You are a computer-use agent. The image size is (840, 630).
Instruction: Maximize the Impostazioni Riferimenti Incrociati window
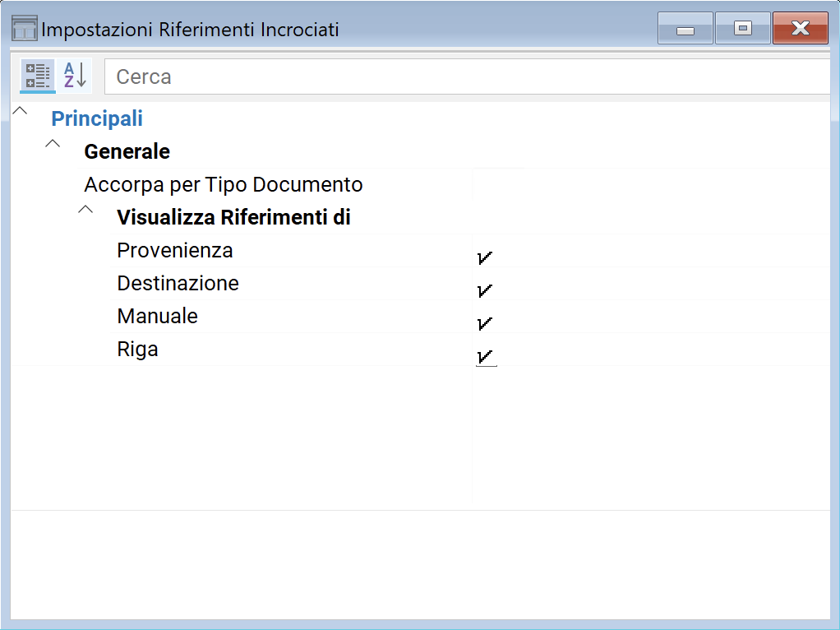(742, 29)
